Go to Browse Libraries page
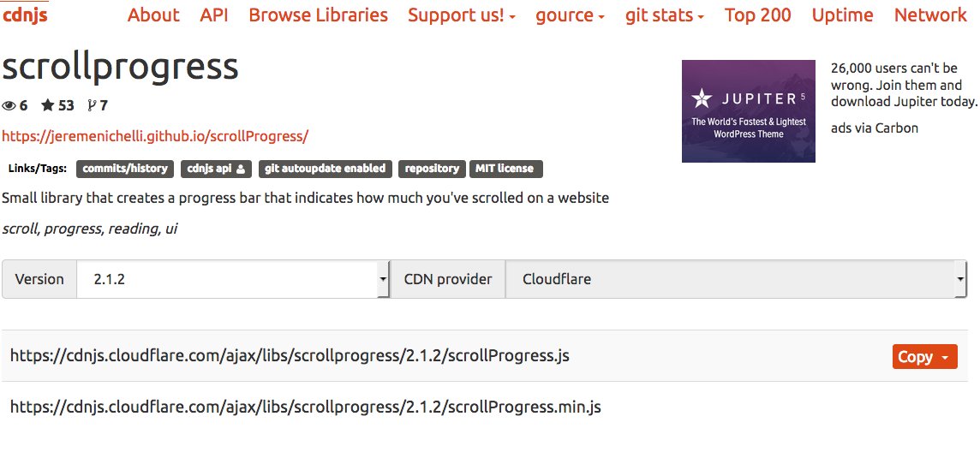This screenshot has width=980, height=452. pos(318,15)
